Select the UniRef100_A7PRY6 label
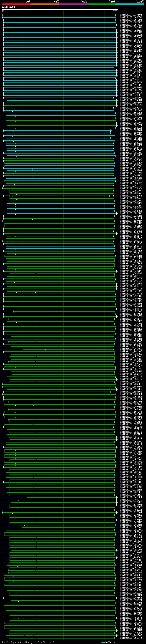Image resolution: width=146 pixels, height=644 pixels. [x=131, y=58]
